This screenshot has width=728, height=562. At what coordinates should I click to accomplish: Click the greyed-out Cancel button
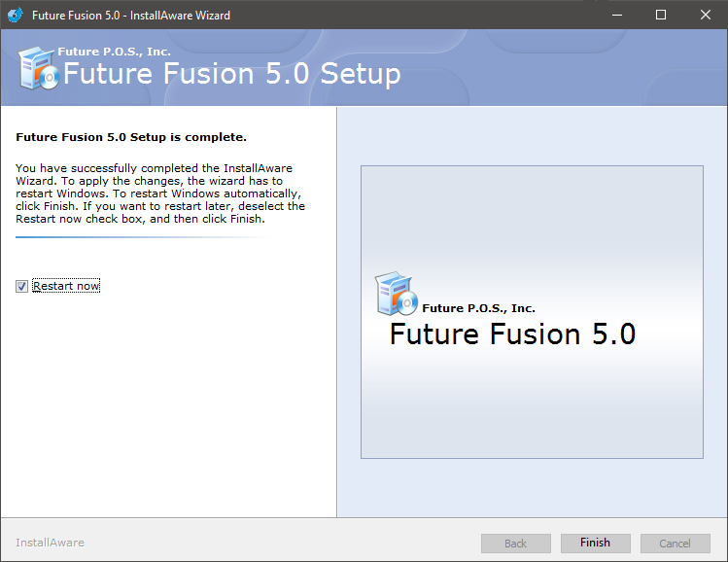(676, 543)
